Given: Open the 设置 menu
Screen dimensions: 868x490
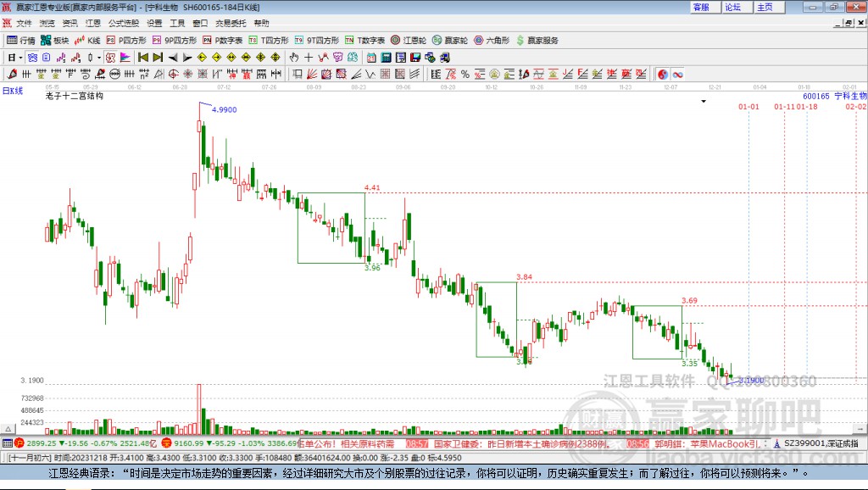Looking at the screenshot, I should tap(154, 23).
